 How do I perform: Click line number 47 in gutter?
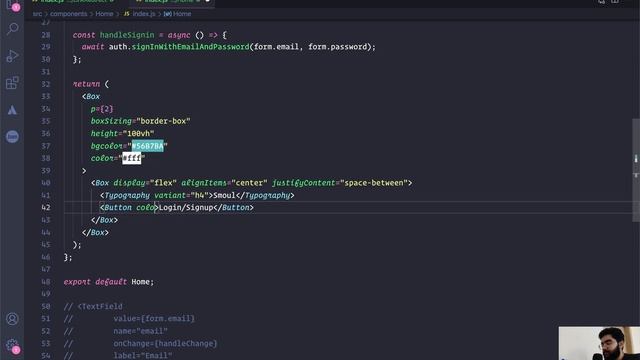[x=46, y=269]
